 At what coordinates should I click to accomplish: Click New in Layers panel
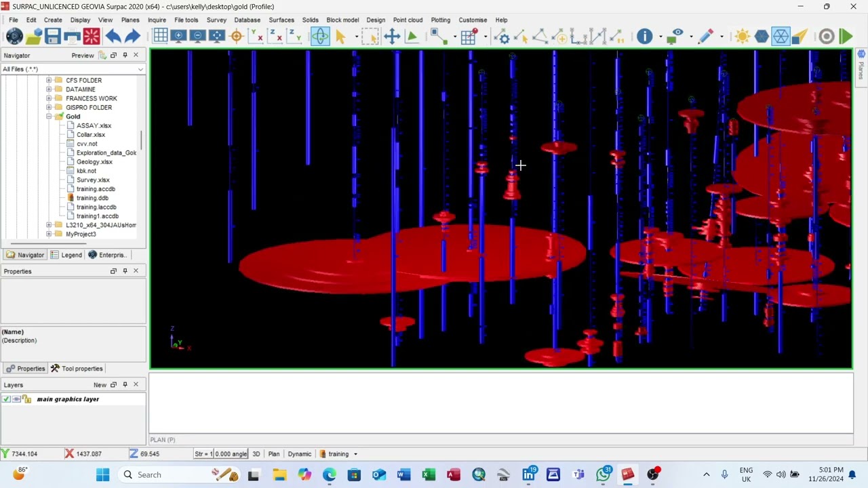tap(100, 385)
